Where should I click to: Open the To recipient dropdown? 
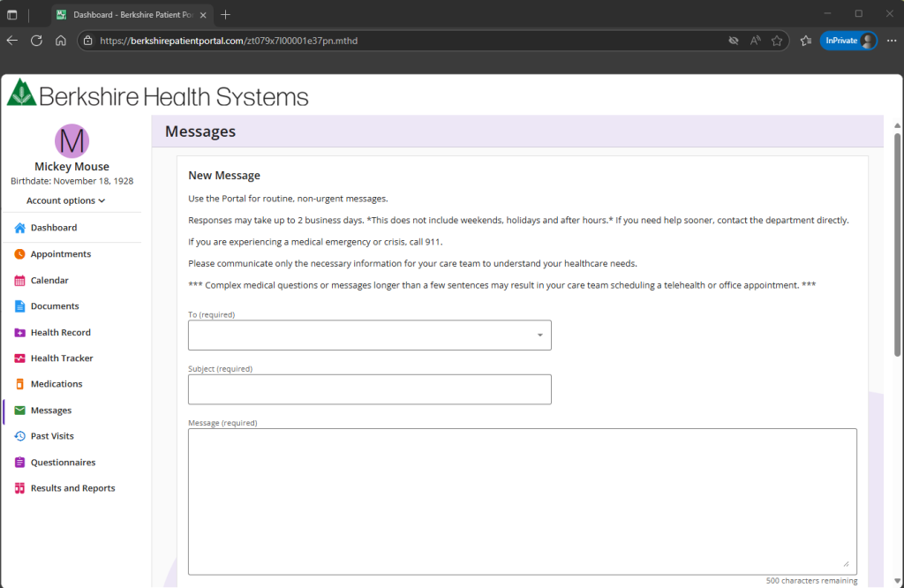click(x=369, y=335)
